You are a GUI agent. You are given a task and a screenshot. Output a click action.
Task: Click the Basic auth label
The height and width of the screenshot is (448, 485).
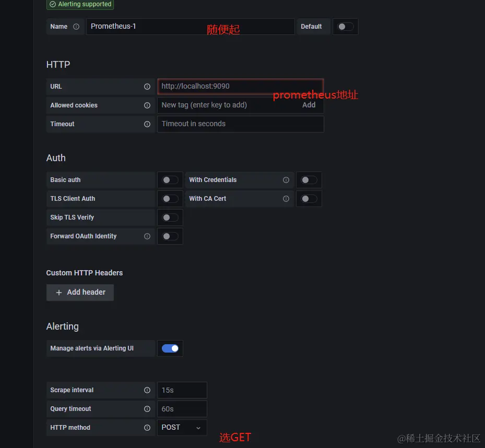pyautogui.click(x=65, y=180)
